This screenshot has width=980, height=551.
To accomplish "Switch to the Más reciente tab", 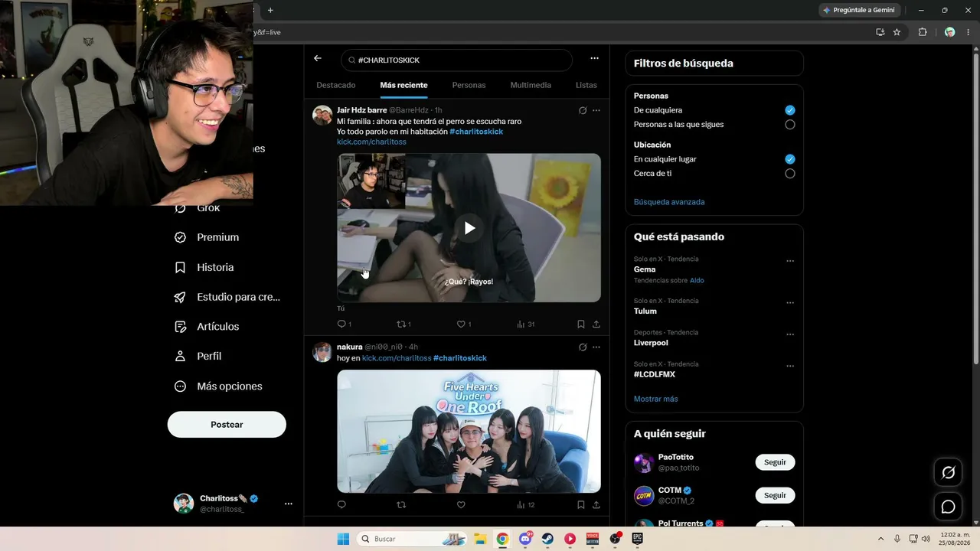I will [x=403, y=85].
